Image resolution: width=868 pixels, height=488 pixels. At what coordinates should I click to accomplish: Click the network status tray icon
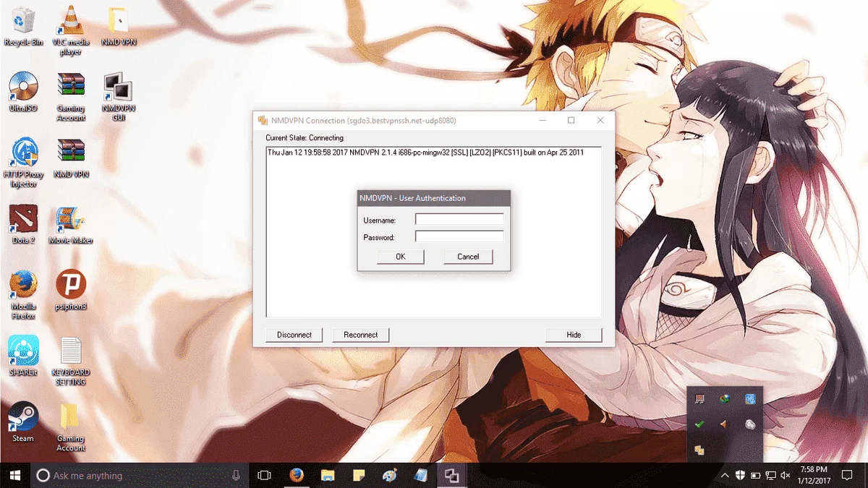[x=770, y=475]
